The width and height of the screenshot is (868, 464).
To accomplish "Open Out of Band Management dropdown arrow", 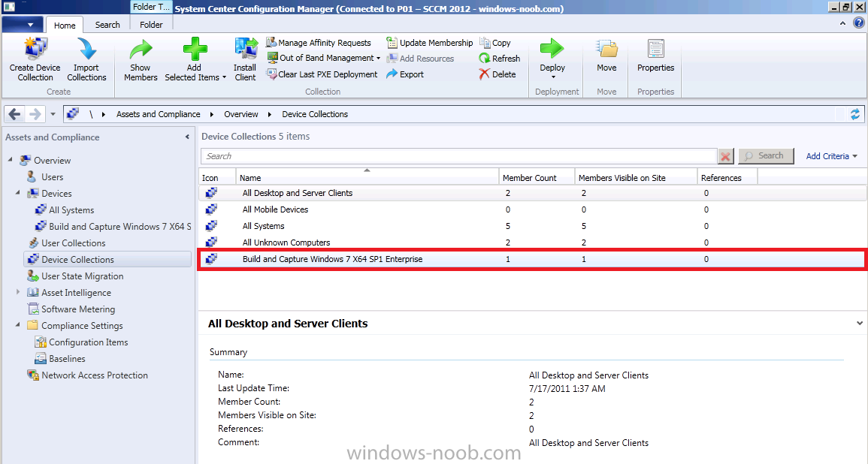I will (378, 58).
